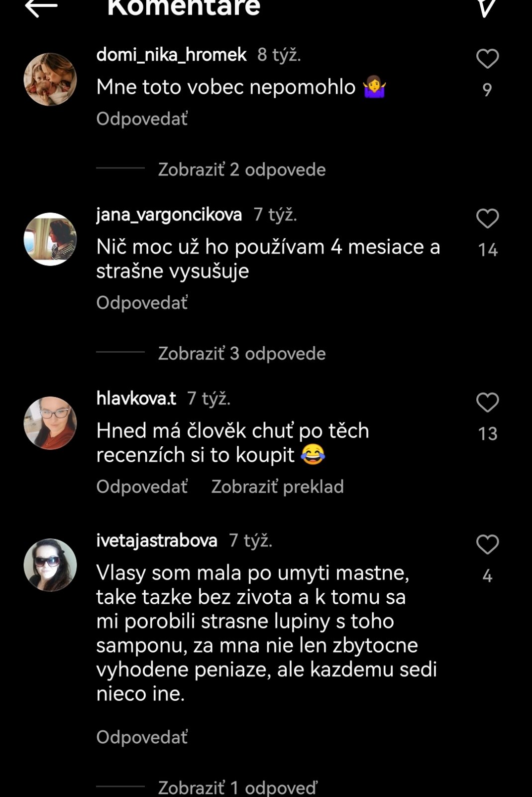View ivetajastrabova's profile picture
The width and height of the screenshot is (532, 797).
tap(50, 565)
